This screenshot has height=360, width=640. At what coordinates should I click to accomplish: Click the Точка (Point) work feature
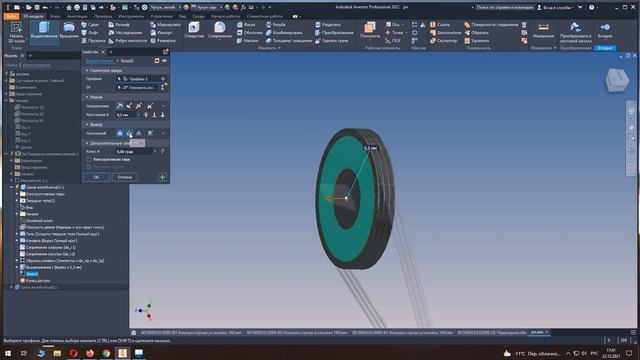394,33
